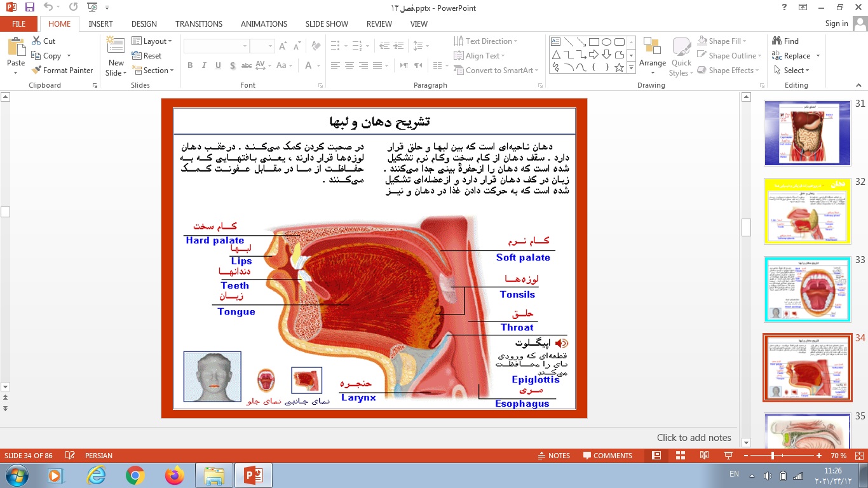Viewport: 868px width, 488px height.
Task: Open the INSERT ribbon tab
Action: point(100,24)
